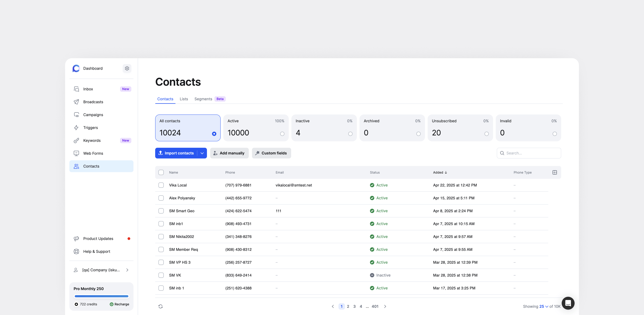The image size is (644, 315).
Task: Open the Import contacts dropdown arrow
Action: 202,153
